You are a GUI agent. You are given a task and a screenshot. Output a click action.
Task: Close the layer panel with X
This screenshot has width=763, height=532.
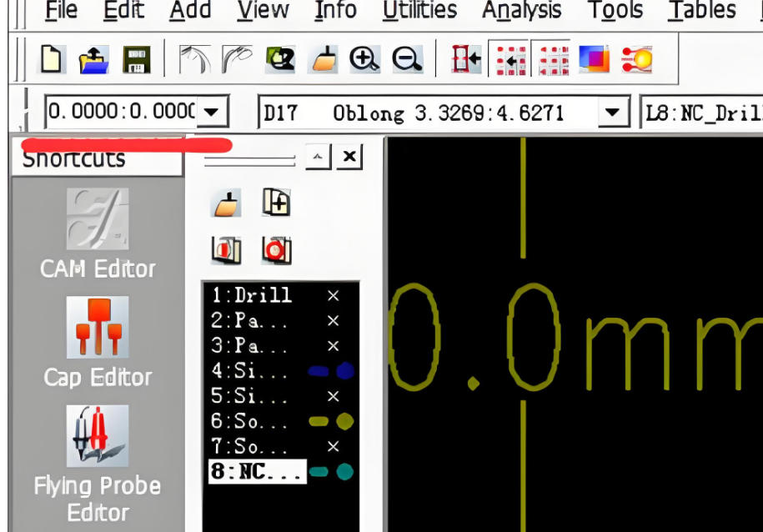pos(349,157)
